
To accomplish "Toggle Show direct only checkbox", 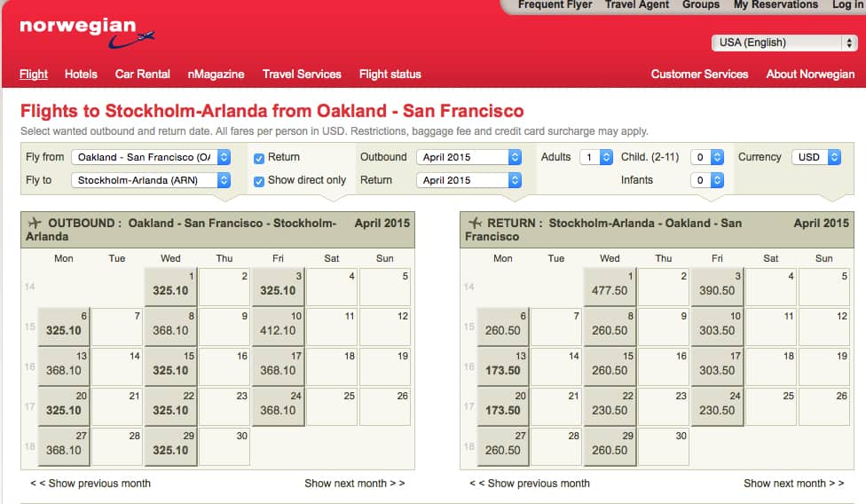I will coord(258,182).
